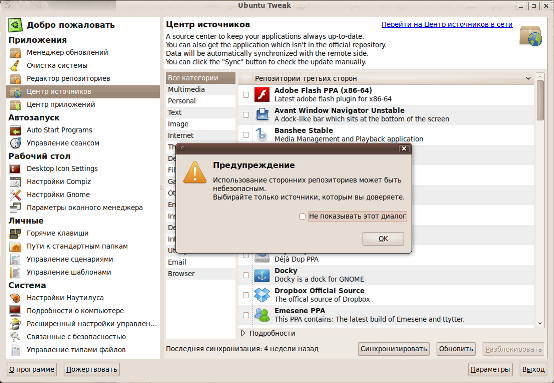Check Не показывать этот диалог box

coord(302,216)
